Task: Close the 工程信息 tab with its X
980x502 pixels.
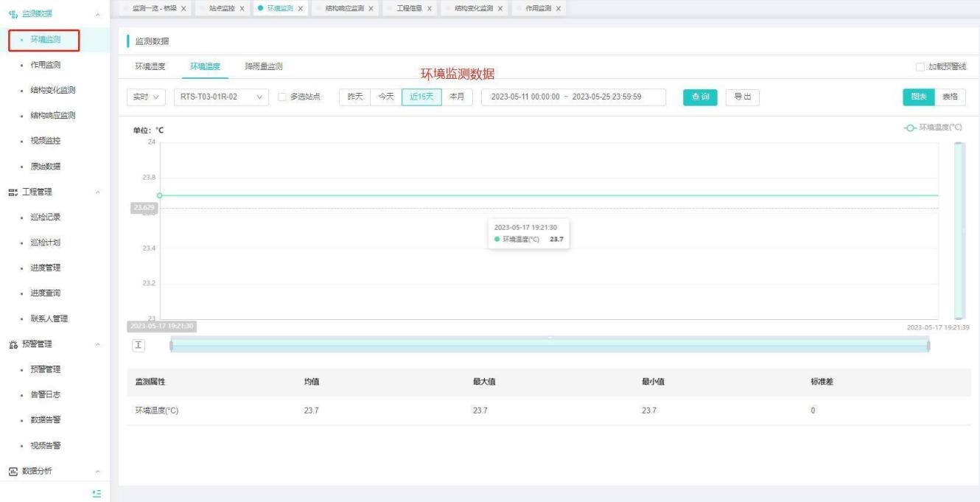Action: (429, 8)
